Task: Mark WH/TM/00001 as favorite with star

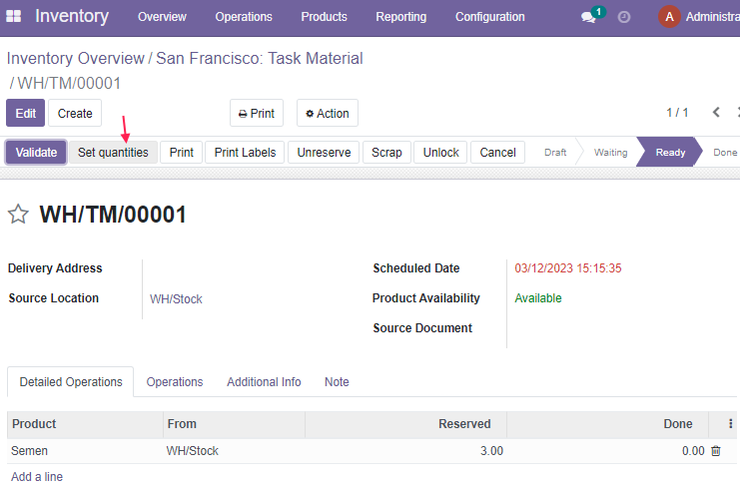Action: click(18, 214)
